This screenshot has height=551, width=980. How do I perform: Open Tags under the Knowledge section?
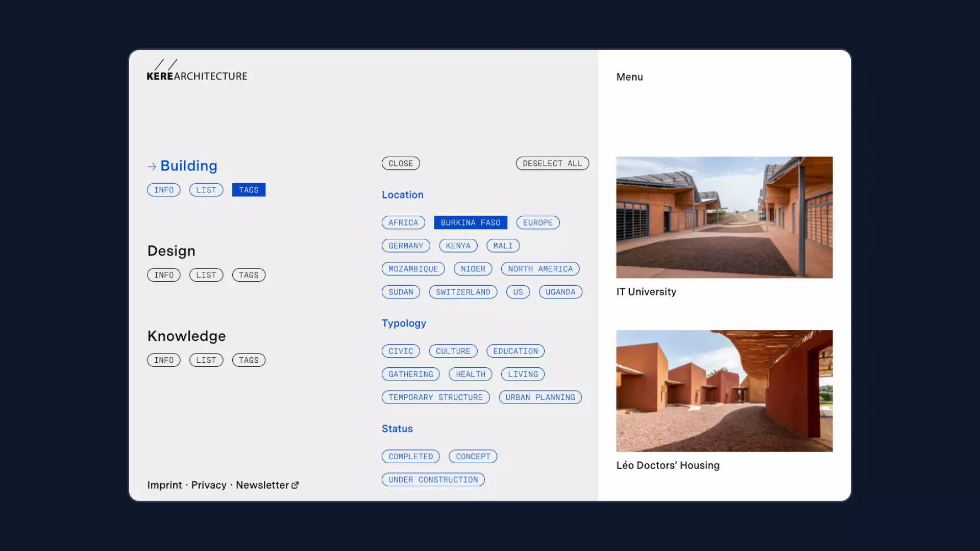click(249, 360)
